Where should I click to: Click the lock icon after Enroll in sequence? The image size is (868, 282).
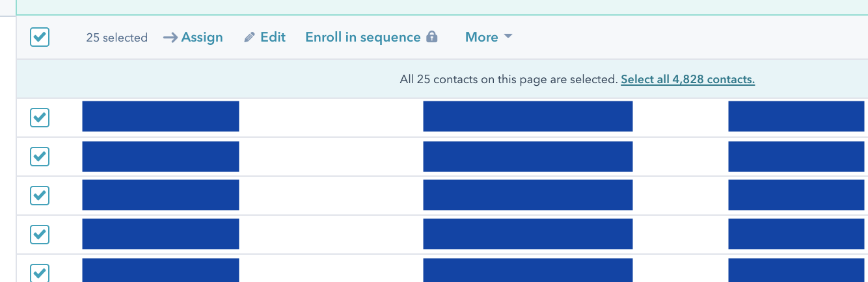coord(431,37)
